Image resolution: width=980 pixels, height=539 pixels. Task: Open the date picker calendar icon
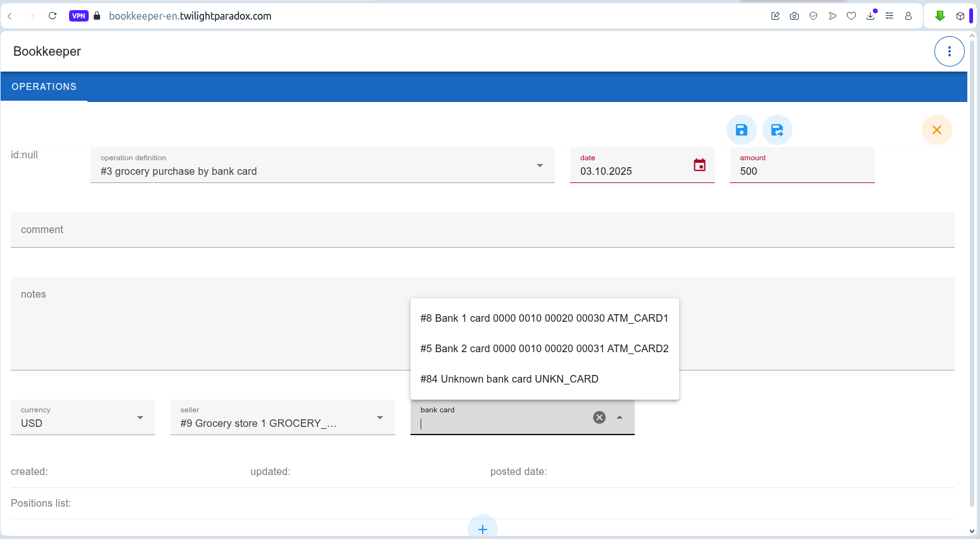[699, 165]
